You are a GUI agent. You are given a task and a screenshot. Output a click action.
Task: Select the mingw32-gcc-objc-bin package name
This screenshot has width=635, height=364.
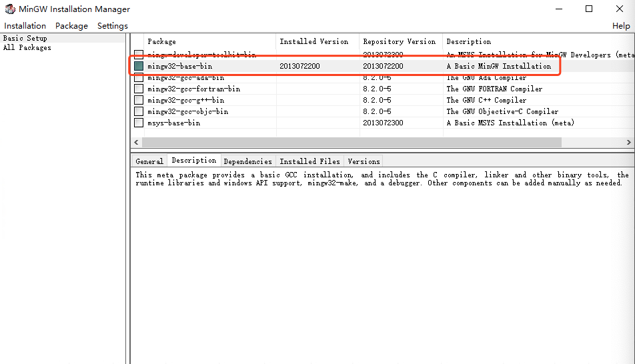188,111
